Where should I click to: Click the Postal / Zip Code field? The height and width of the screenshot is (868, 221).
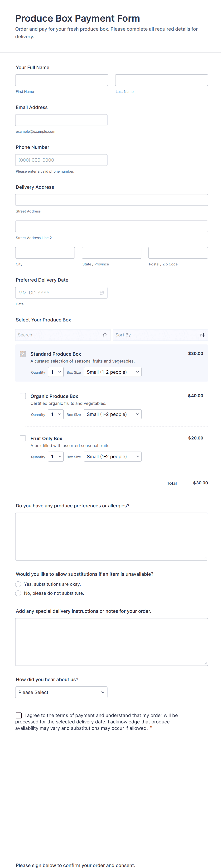[178, 253]
